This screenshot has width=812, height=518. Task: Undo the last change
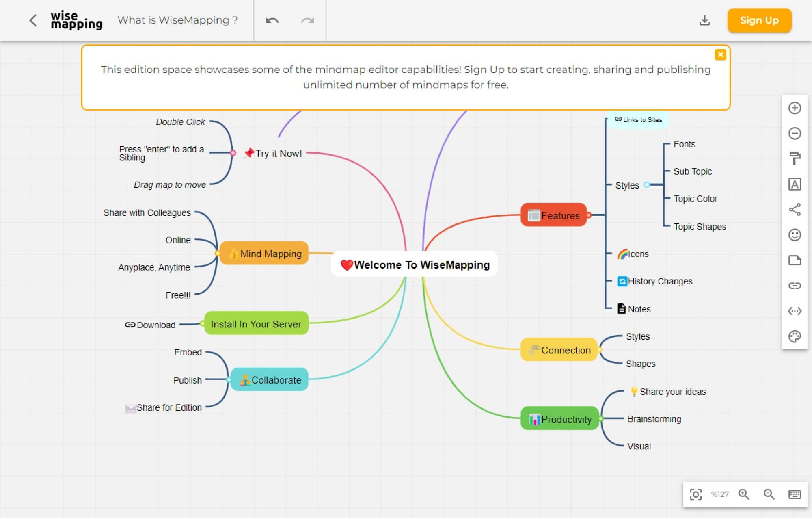click(273, 20)
